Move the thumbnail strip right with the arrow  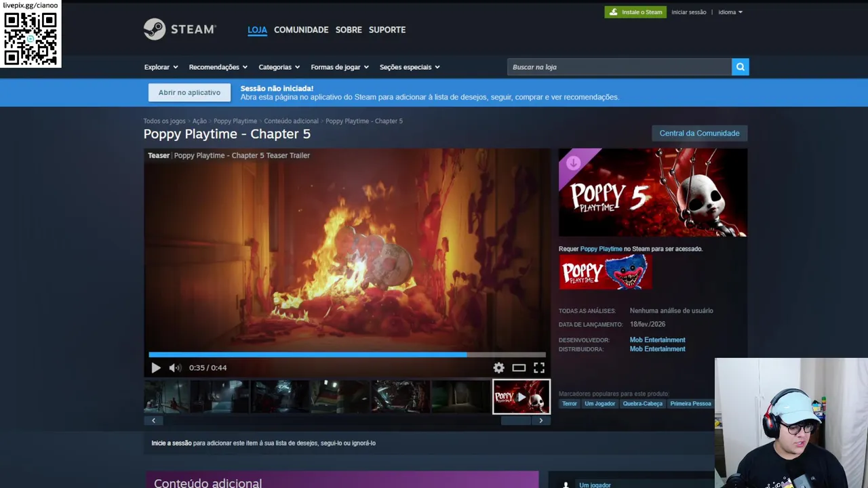(x=540, y=421)
